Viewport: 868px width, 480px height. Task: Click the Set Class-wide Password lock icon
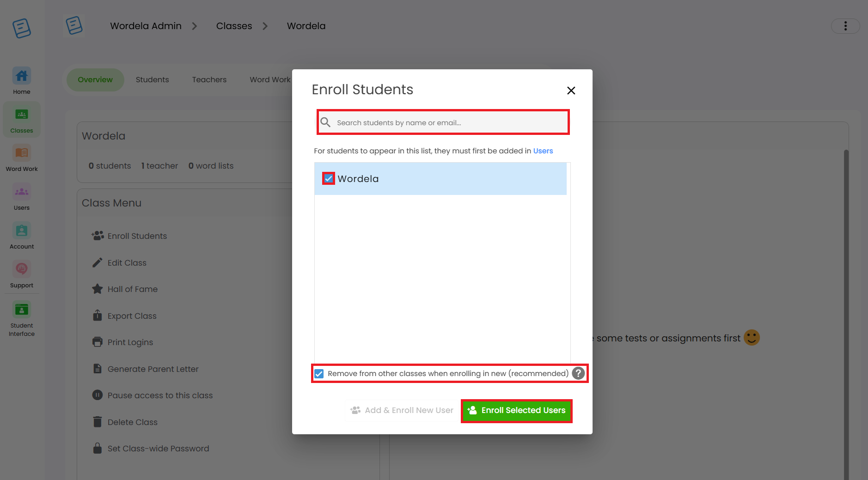[x=97, y=448]
